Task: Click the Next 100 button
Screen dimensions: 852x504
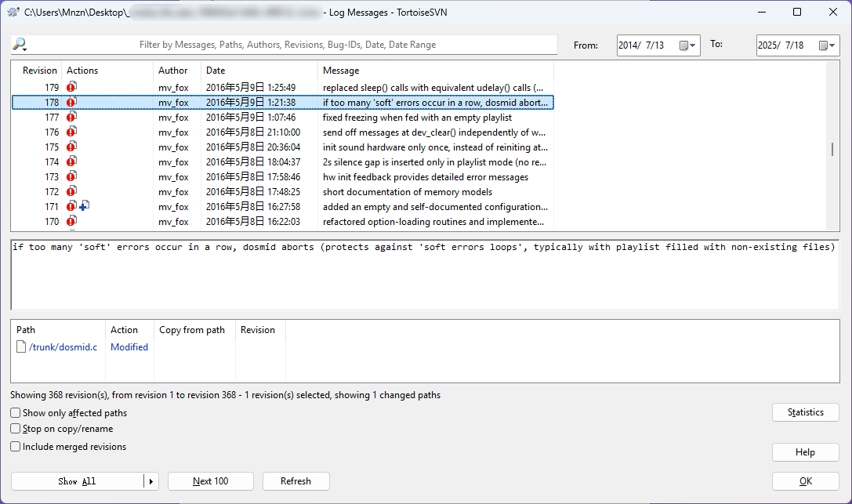Action: (x=210, y=481)
